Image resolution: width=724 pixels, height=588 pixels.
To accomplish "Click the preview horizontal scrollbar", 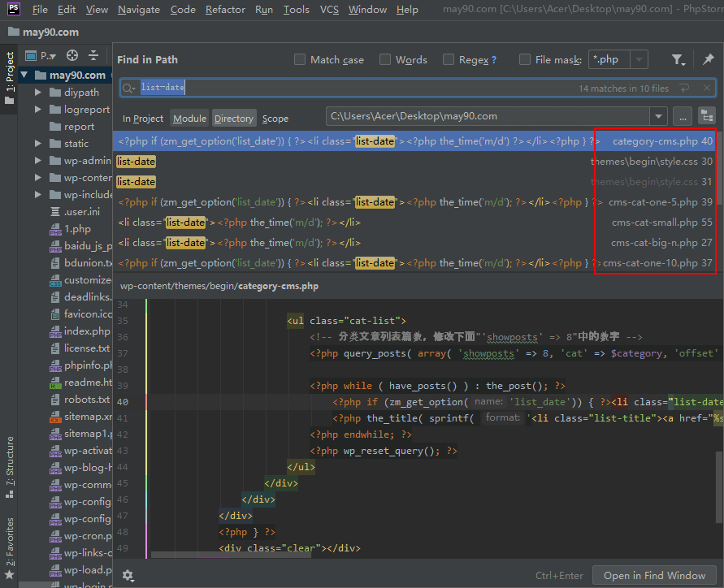I will click(231, 555).
